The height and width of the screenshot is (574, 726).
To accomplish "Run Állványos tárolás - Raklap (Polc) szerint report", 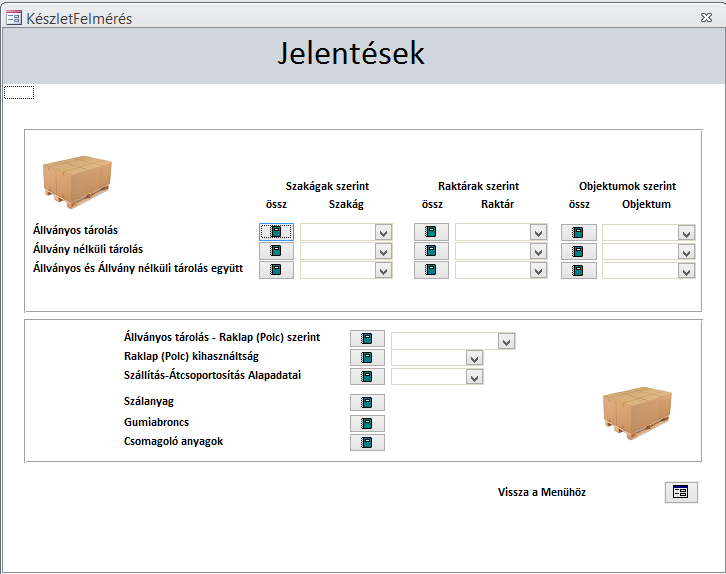I will click(x=367, y=339).
